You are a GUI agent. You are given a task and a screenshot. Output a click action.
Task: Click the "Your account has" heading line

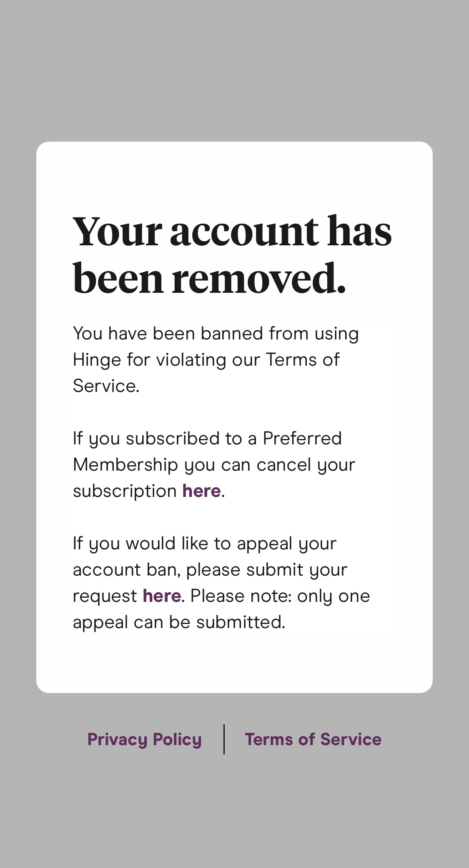(x=232, y=231)
